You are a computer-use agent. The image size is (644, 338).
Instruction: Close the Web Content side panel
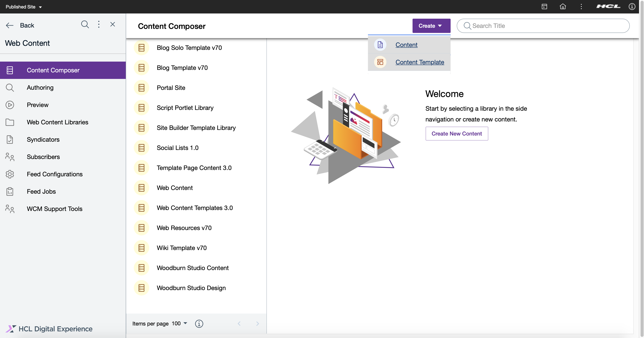click(x=112, y=24)
